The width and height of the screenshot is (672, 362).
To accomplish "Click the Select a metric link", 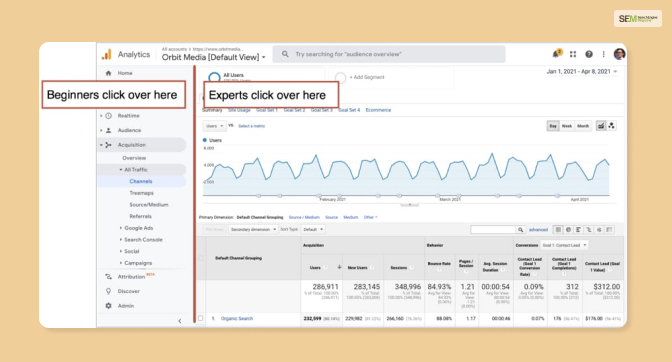I will tap(252, 126).
